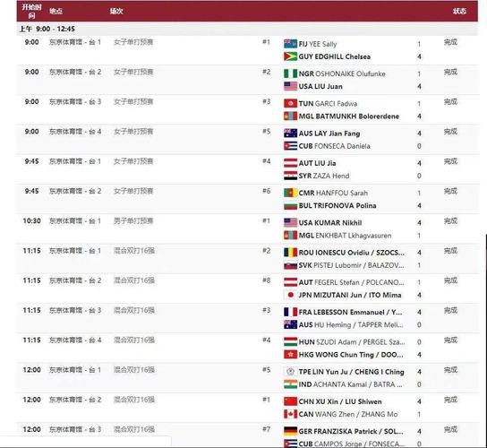Open player AUT LIU Jia
487x448 pixels.
tap(317, 163)
